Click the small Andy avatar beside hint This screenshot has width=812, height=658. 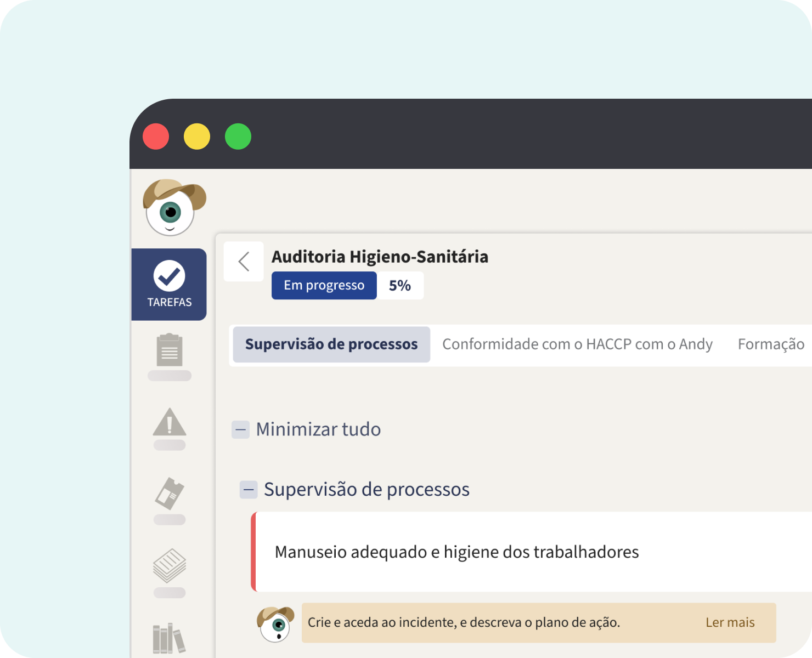[275, 623]
